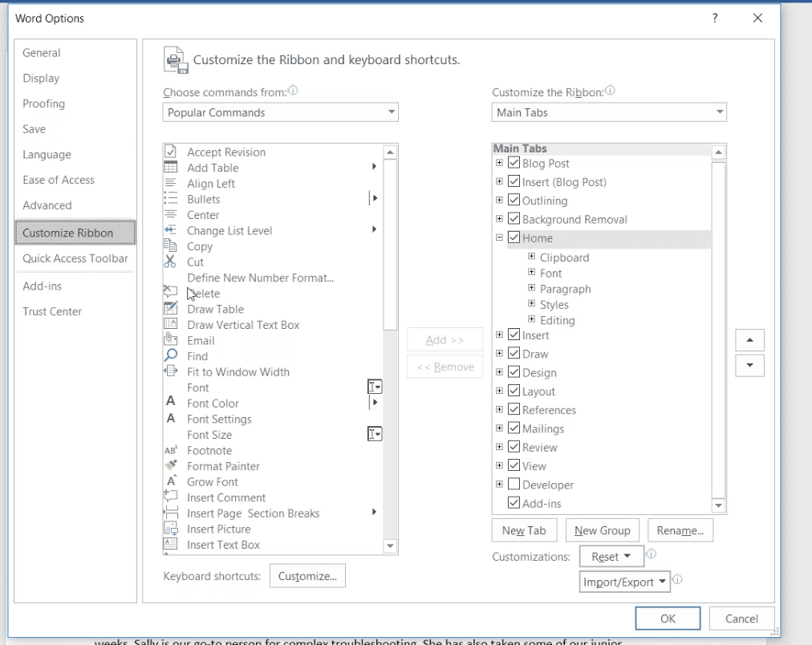Screen dimensions: 812x645
Task: Click the Insert Comment icon
Action: (170, 497)
